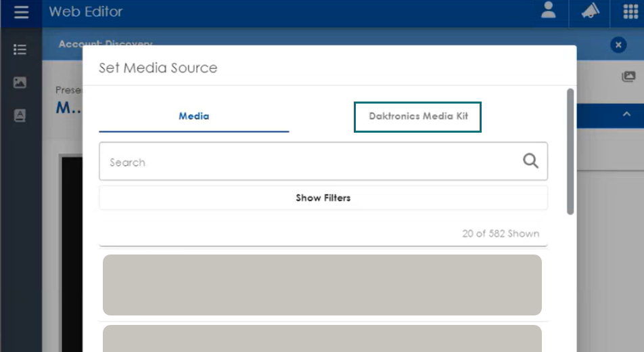Open the hamburger main menu
Screen dimensions: 644x352
pos(21,12)
